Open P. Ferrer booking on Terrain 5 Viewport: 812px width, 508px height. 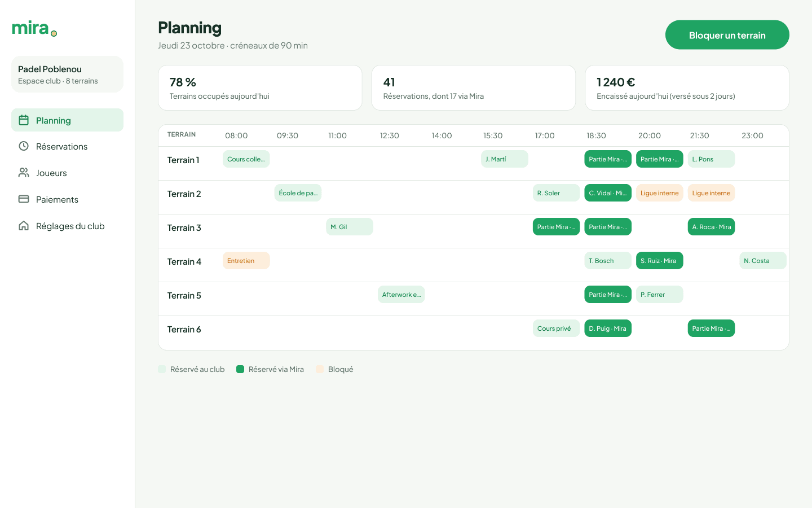[x=660, y=295]
